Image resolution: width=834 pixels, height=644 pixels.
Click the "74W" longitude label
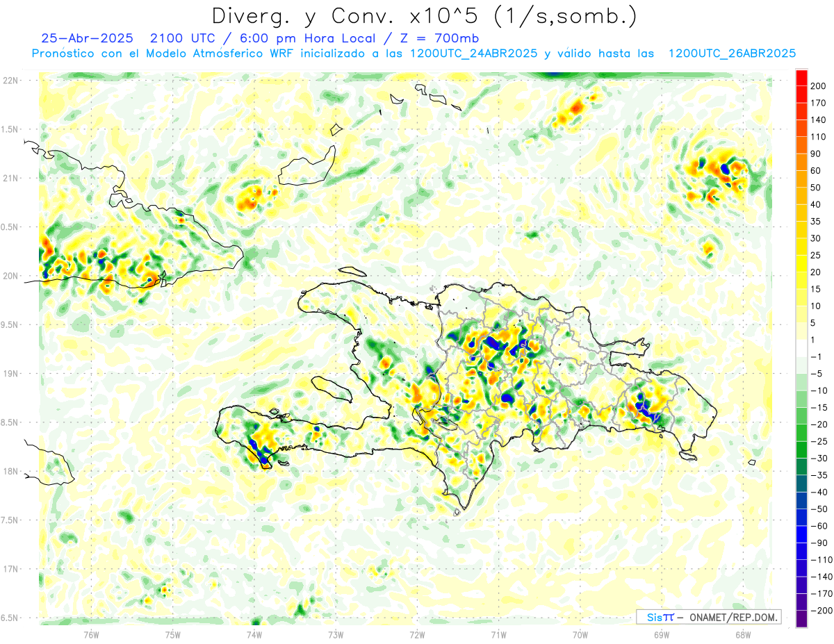click(x=254, y=634)
